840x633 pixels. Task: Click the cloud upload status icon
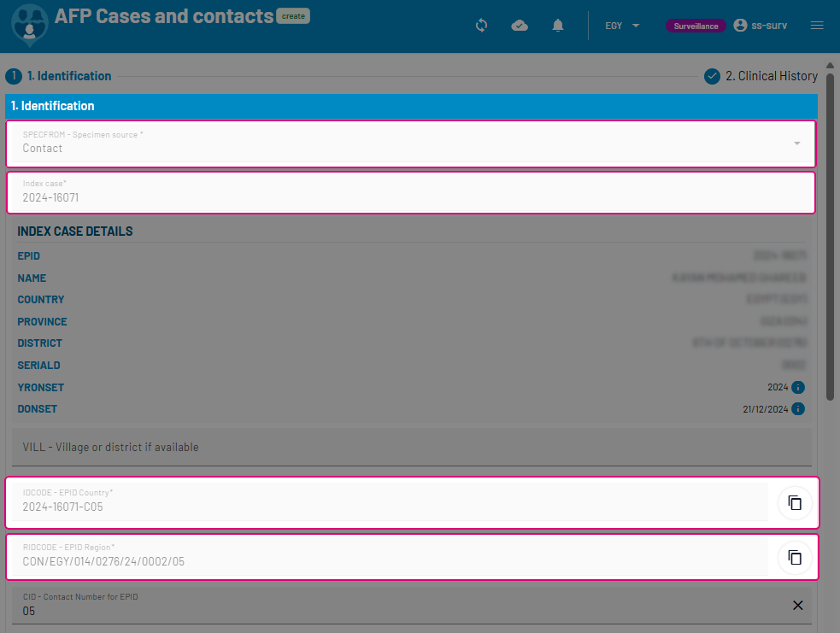520,26
